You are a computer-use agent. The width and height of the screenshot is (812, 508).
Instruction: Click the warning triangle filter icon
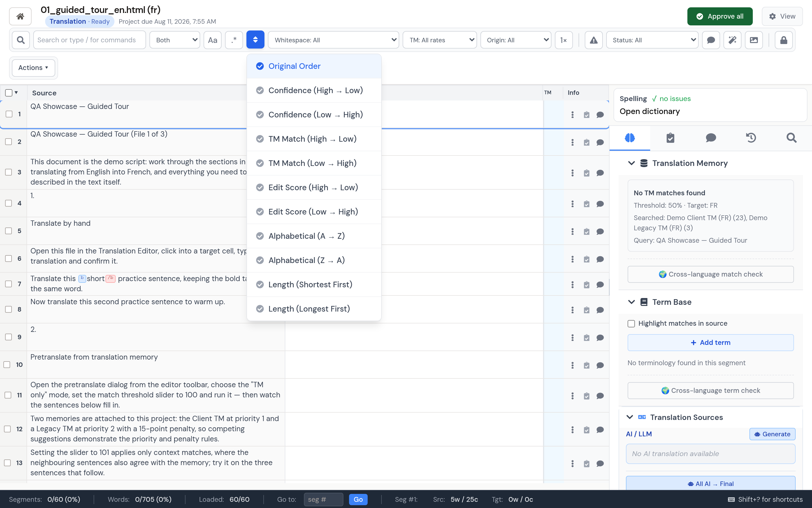(593, 40)
